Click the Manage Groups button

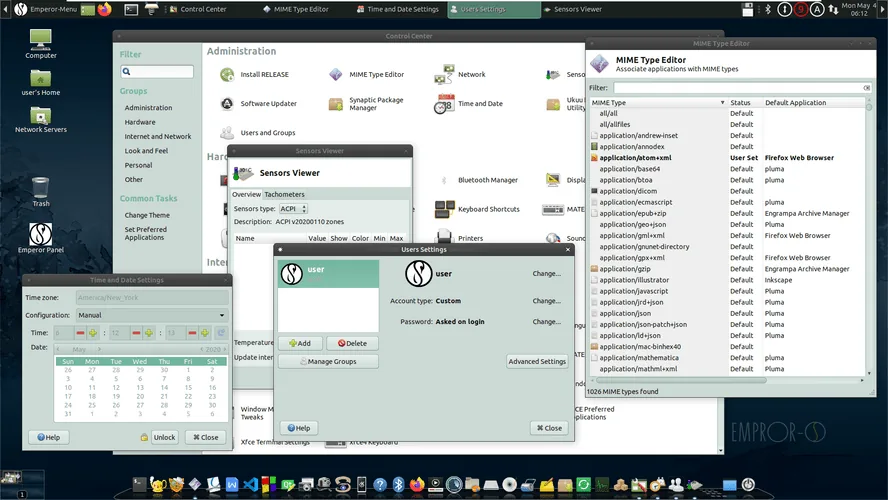(328, 361)
